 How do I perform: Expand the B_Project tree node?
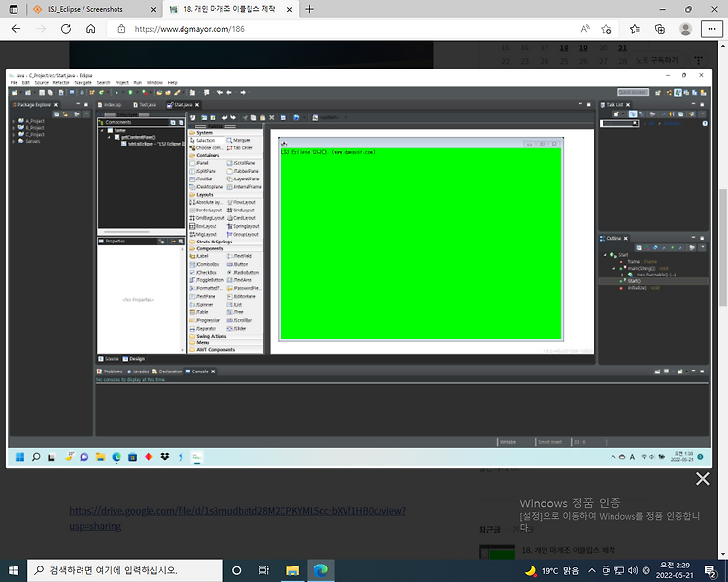pos(13,128)
